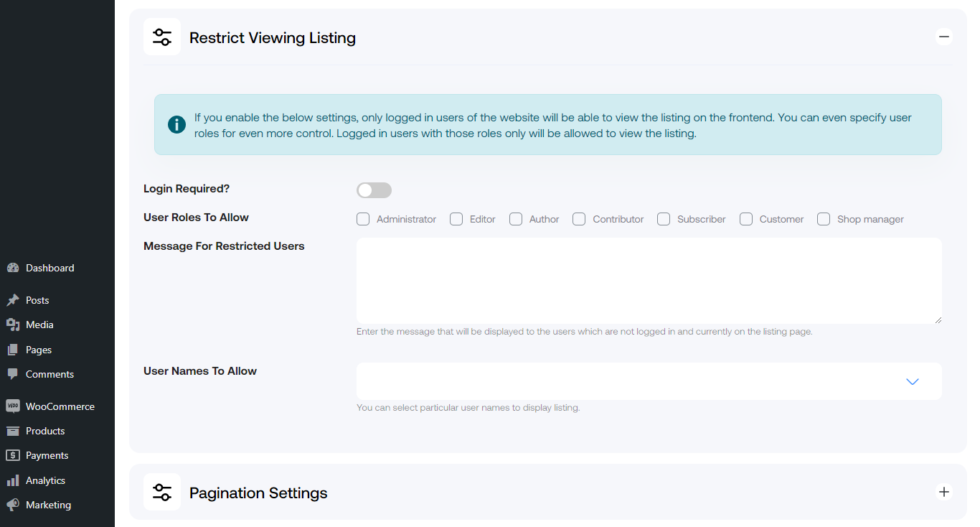The image size is (980, 527).
Task: Click the sliders icon beside Pagination Settings
Action: [x=162, y=492]
